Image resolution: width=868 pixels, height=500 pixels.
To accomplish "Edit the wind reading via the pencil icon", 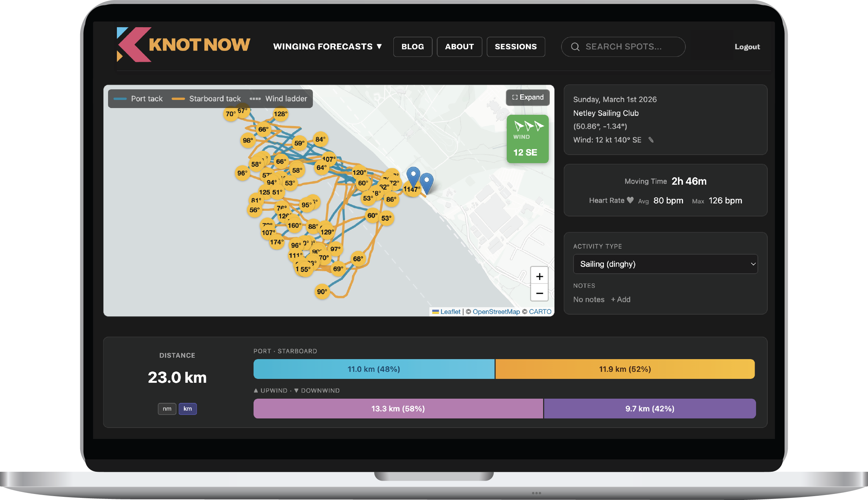I will (651, 140).
